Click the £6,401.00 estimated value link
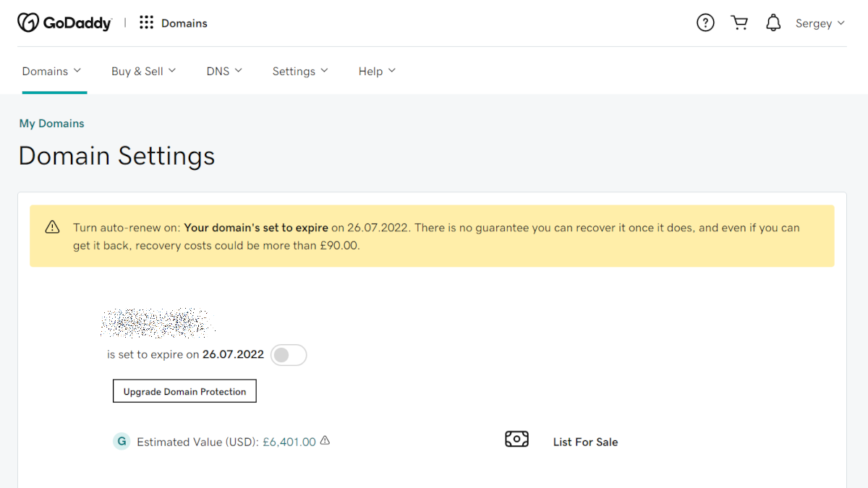This screenshot has width=868, height=488. click(289, 442)
